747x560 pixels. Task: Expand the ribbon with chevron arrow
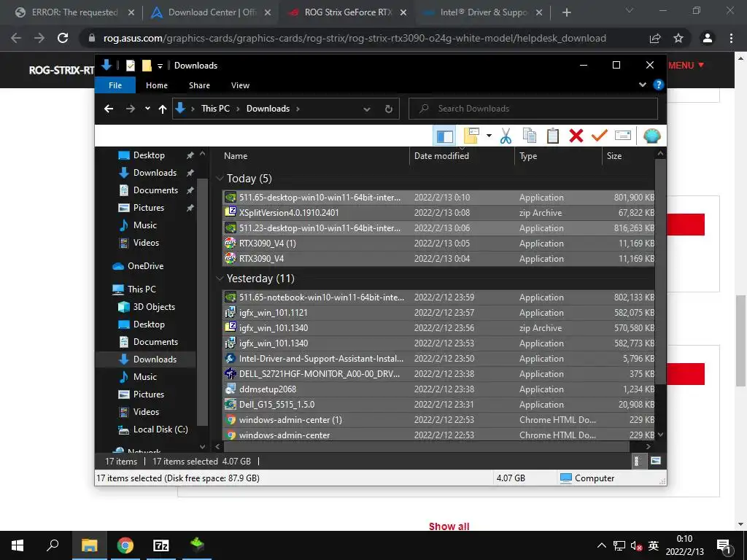pos(642,85)
